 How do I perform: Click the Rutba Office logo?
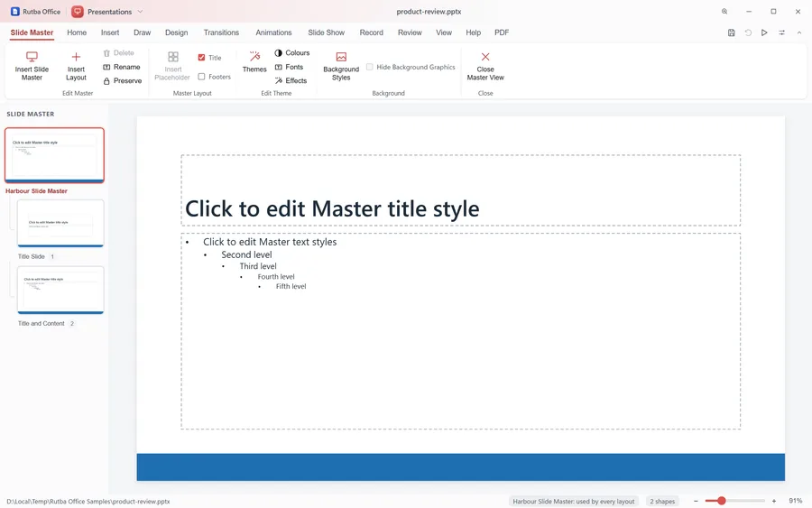15,12
